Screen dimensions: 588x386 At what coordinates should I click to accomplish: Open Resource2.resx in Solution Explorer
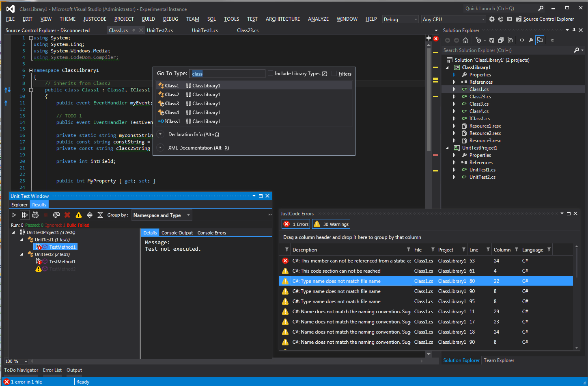[485, 133]
